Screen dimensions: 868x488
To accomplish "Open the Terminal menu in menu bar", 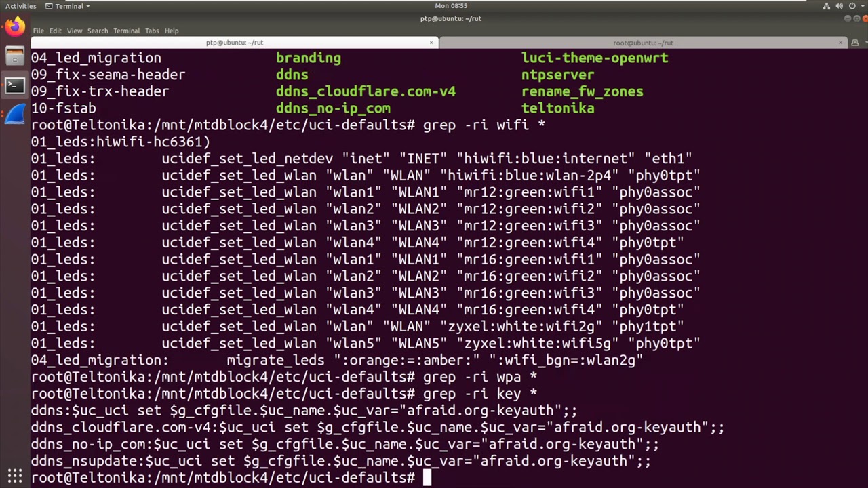I will (x=126, y=30).
